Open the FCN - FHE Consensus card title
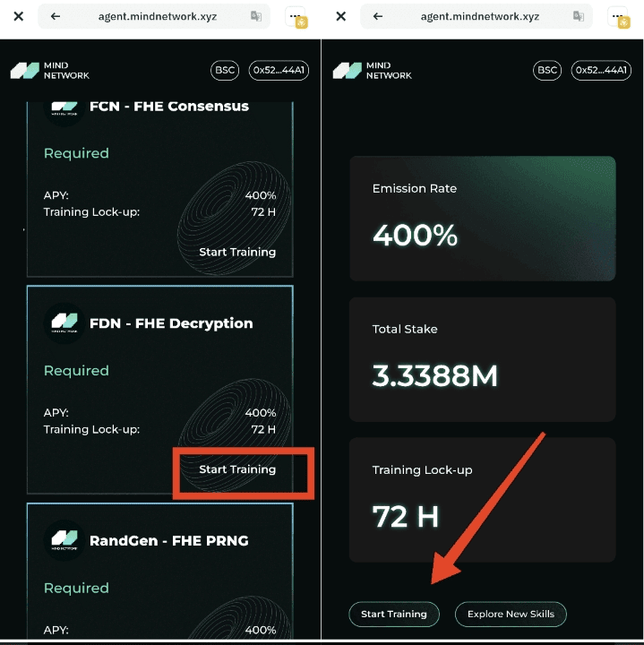The image size is (644, 645). (169, 107)
